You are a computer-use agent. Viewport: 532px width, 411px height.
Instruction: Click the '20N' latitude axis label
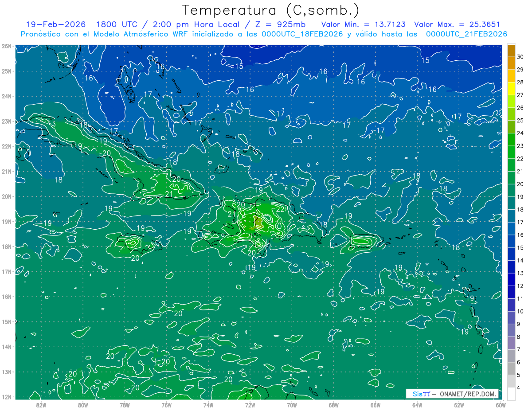pyautogui.click(x=6, y=196)
